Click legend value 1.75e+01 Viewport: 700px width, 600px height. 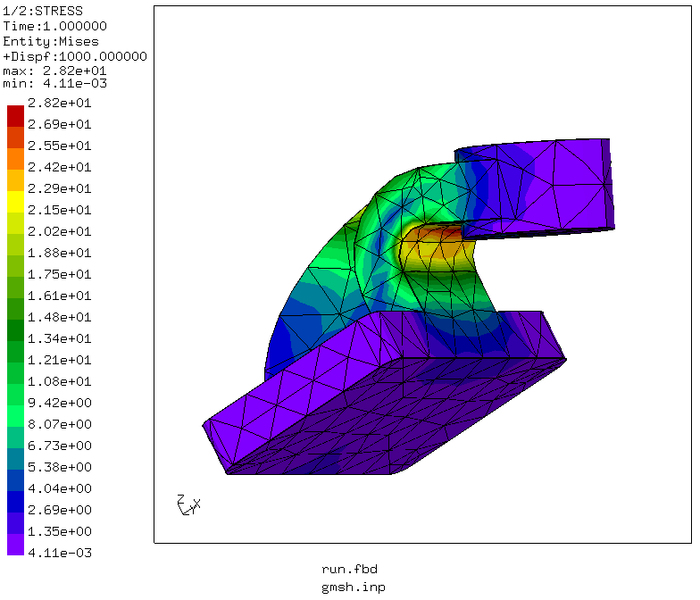tap(59, 274)
